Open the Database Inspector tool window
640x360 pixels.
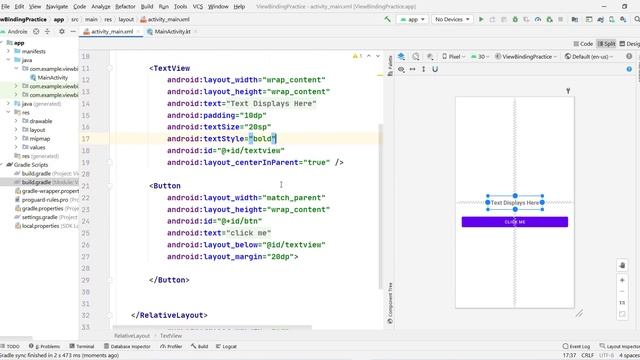tap(127, 346)
